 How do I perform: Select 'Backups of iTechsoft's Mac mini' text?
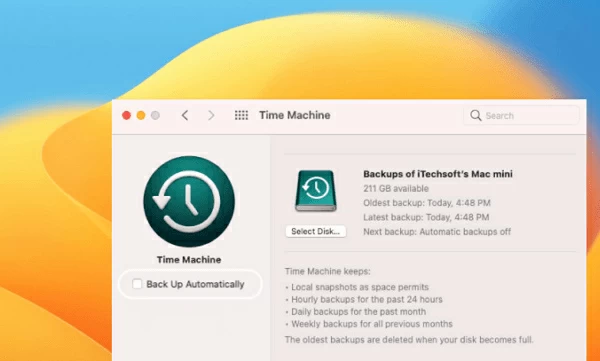click(x=438, y=174)
